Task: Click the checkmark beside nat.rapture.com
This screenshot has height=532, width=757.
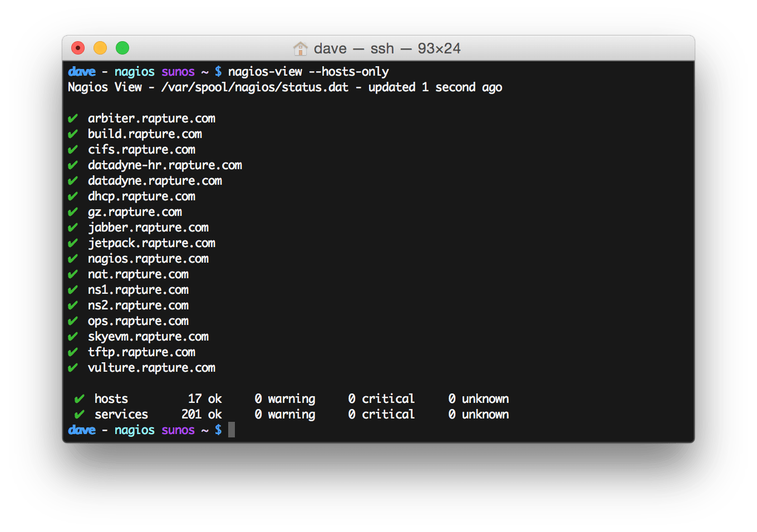Action: (73, 274)
